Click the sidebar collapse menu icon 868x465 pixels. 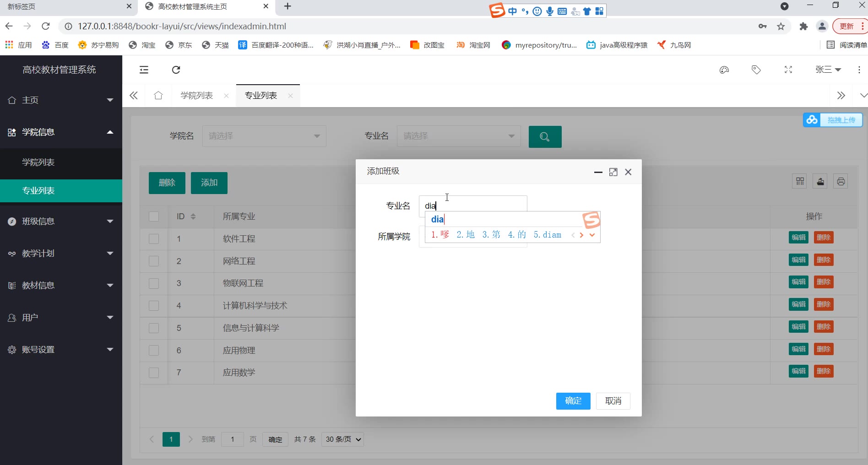tap(144, 70)
